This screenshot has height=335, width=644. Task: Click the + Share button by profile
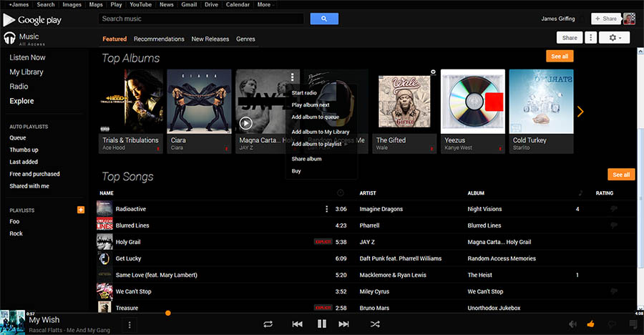pyautogui.click(x=606, y=19)
